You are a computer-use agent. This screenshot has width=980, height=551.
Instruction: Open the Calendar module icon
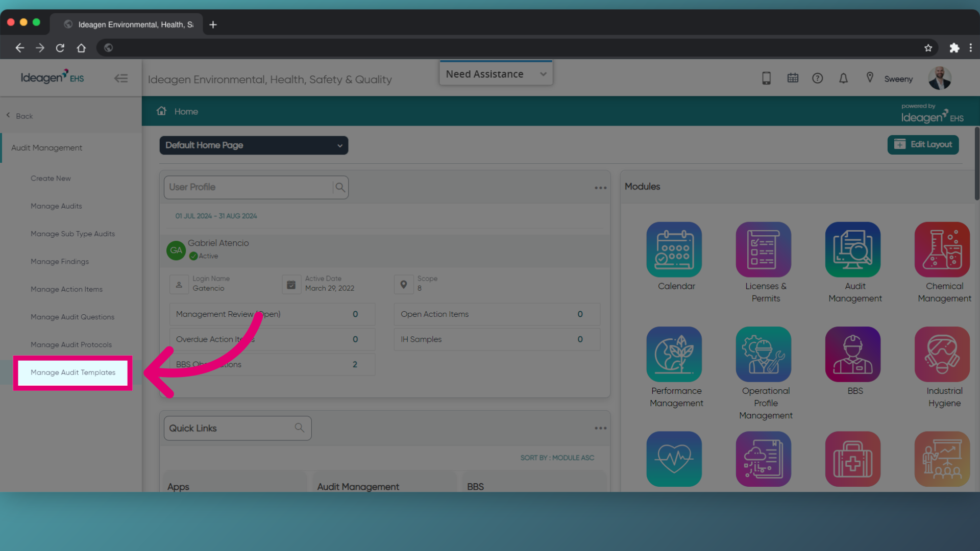coord(674,250)
